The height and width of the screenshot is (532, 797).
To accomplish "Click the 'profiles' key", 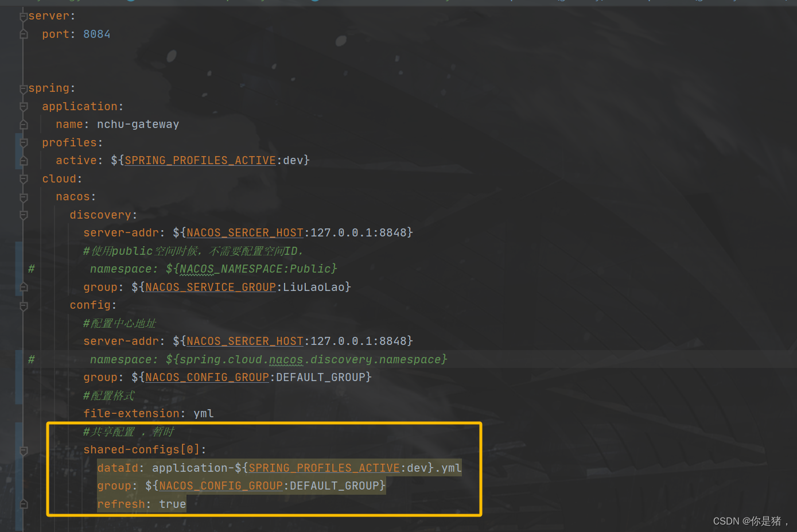I will pyautogui.click(x=69, y=143).
